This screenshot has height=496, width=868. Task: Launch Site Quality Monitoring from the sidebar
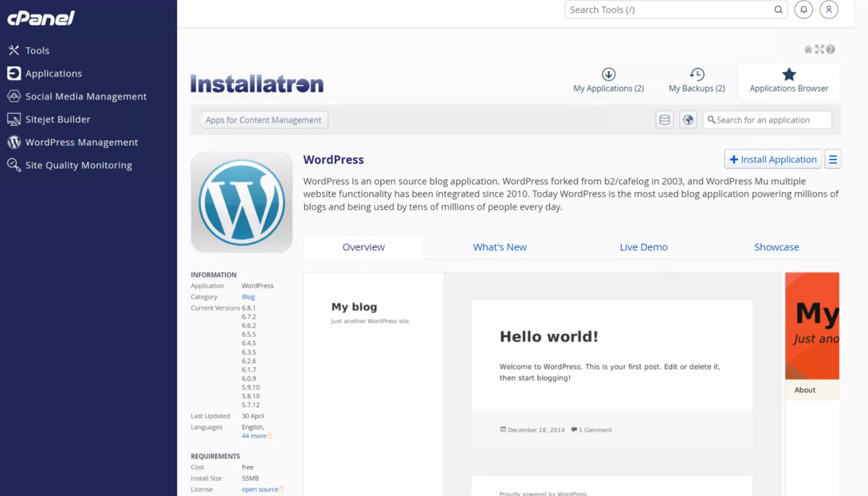pyautogui.click(x=78, y=165)
